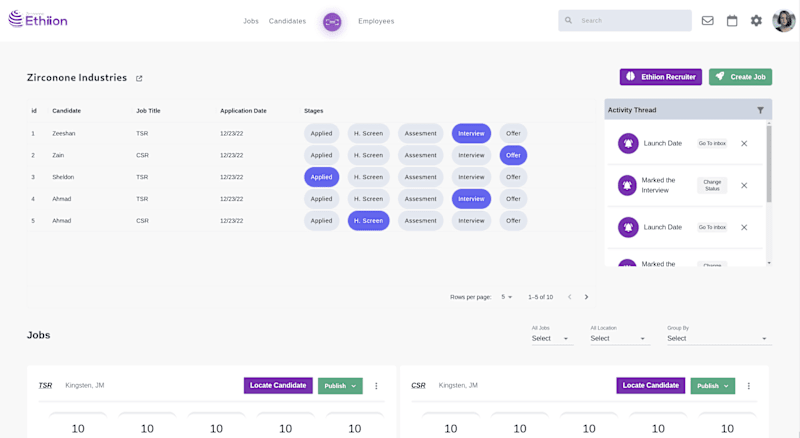The image size is (800, 438).
Task: Set Zeeshan's stage to Interview
Action: [x=471, y=133]
